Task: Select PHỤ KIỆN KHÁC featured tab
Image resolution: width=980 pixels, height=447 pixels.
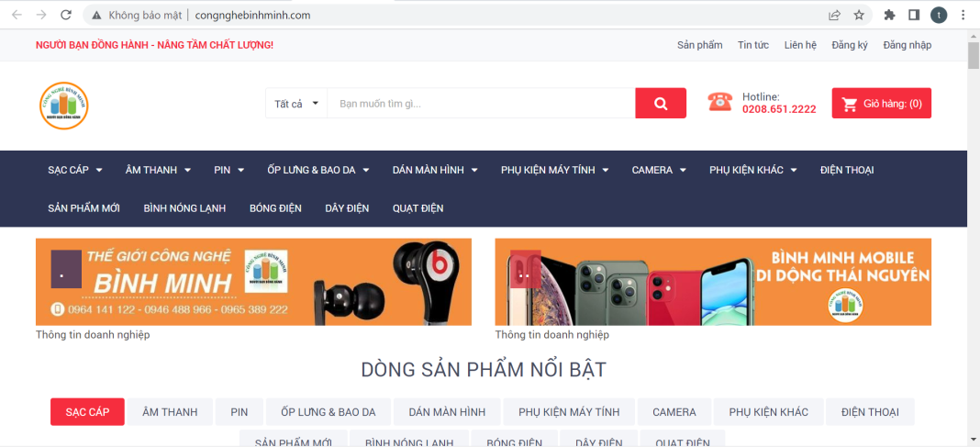Action: pos(768,412)
